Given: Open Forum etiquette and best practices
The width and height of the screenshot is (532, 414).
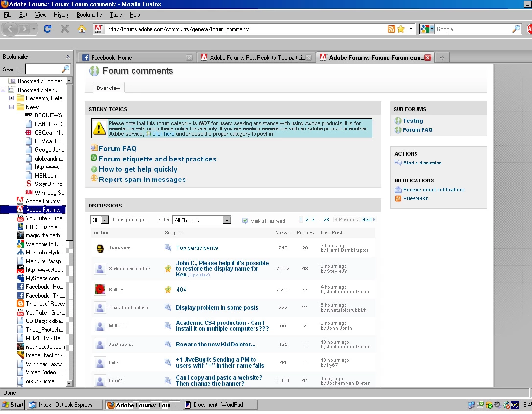Looking at the screenshot, I should pyautogui.click(x=158, y=159).
